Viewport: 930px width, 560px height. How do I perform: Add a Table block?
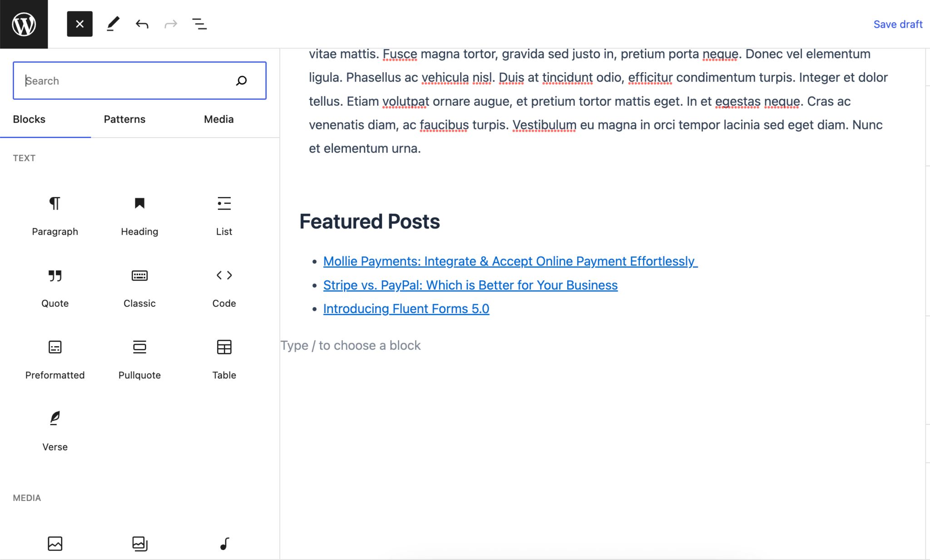coord(224,359)
